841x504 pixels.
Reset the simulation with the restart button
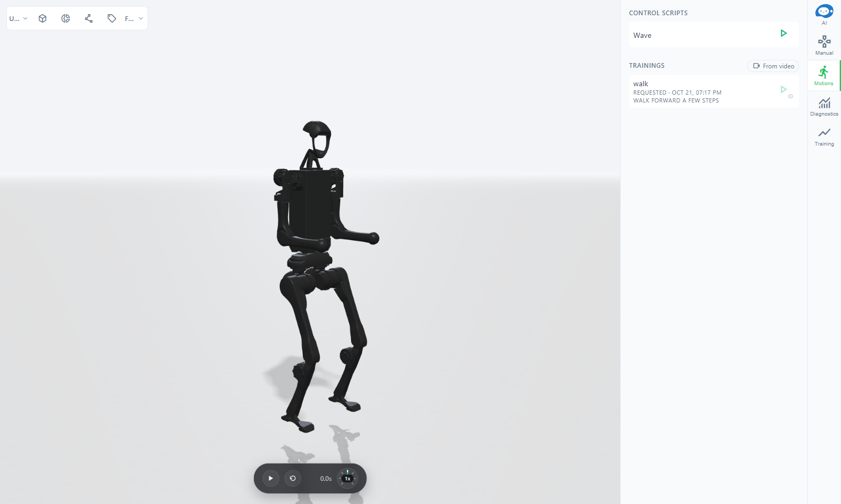[293, 478]
